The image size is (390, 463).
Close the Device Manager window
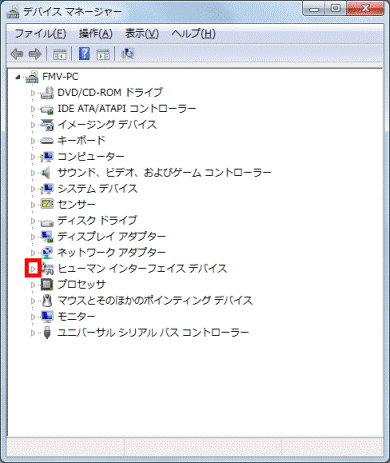pyautogui.click(x=365, y=8)
